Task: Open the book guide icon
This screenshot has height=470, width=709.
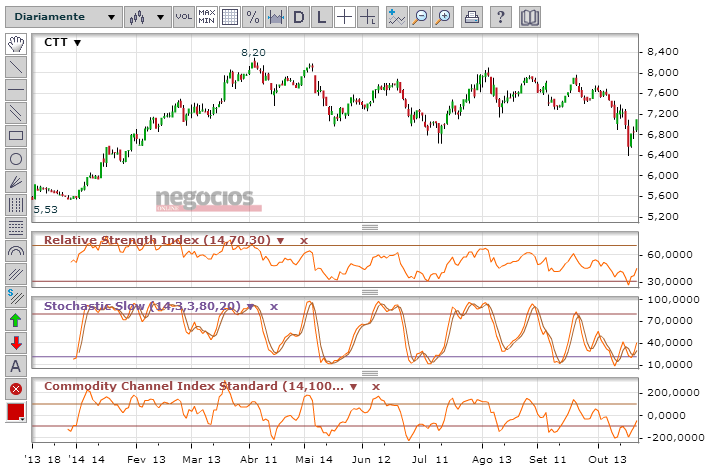Action: pos(529,17)
